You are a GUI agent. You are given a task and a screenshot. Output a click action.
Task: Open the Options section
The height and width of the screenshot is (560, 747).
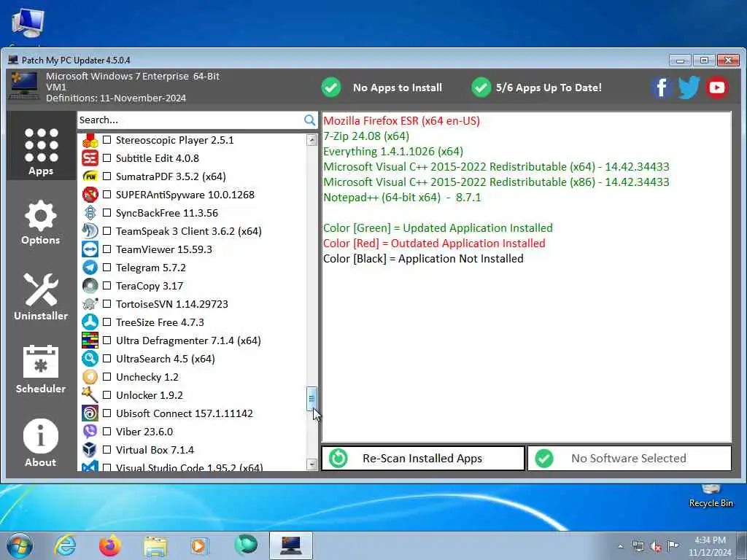point(41,223)
